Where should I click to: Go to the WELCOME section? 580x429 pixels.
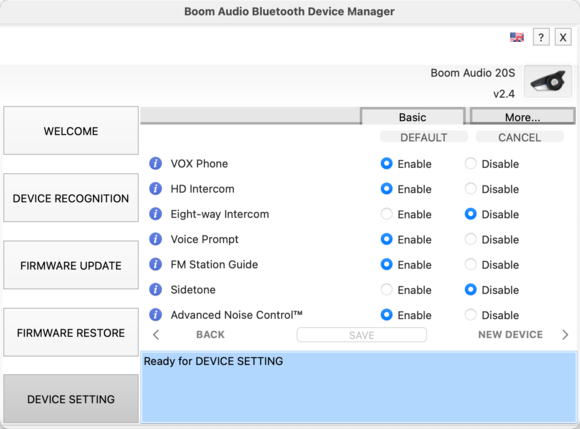71,131
